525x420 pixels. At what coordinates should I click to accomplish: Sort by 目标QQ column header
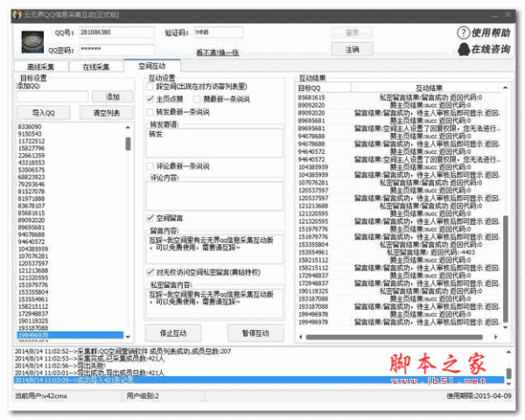[x=324, y=88]
